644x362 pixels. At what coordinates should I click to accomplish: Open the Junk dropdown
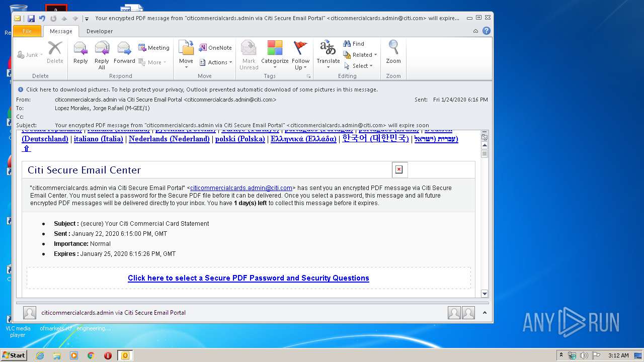click(30, 55)
